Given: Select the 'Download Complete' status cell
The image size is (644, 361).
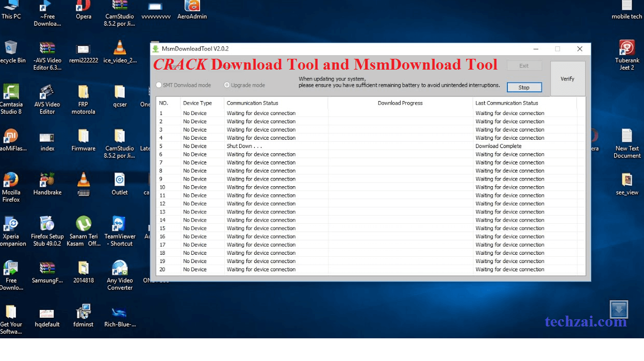Looking at the screenshot, I should pyautogui.click(x=524, y=146).
